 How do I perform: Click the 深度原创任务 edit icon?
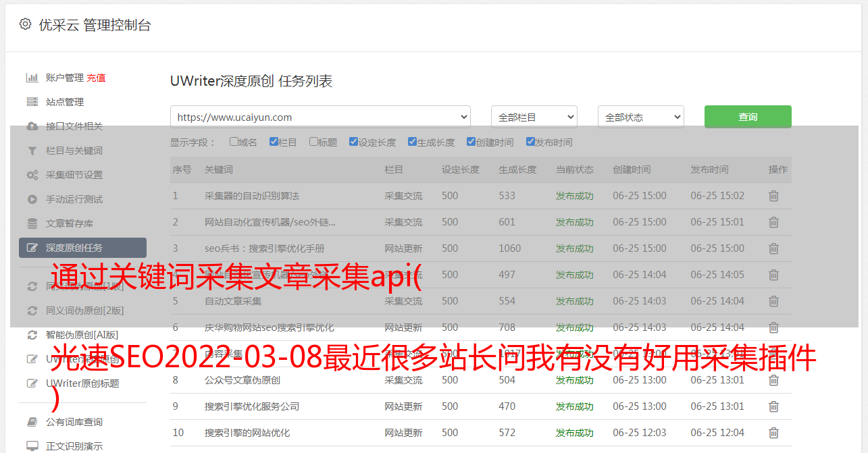32,248
